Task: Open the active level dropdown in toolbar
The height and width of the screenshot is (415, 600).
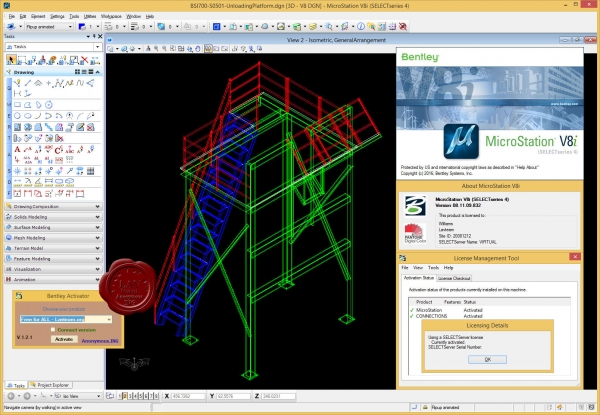Action: pos(70,26)
